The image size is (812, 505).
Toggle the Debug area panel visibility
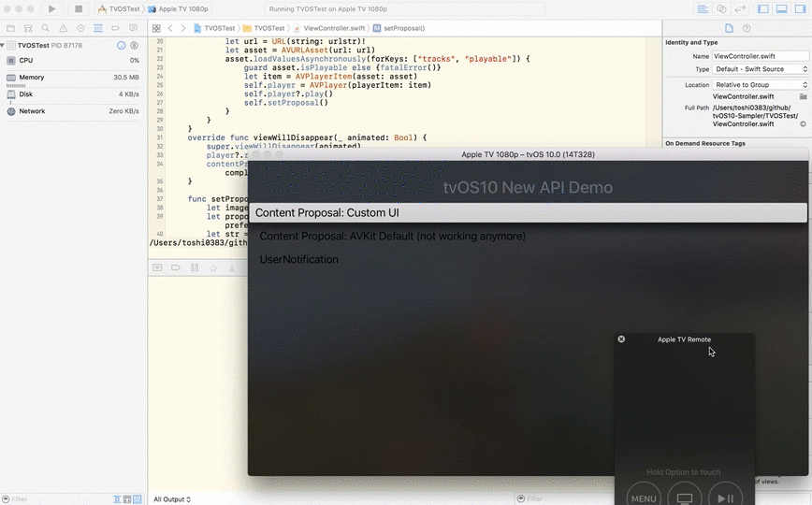(782, 8)
